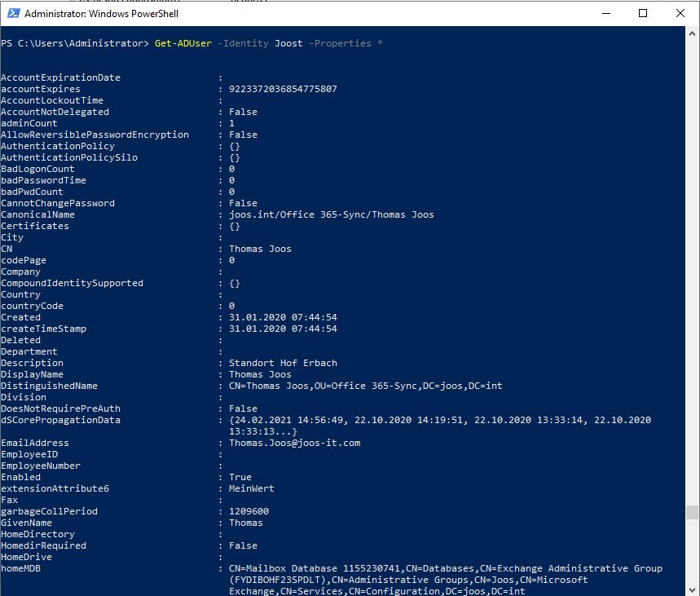Click the scrollbar down arrow
The width and height of the screenshot is (700, 596).
692,589
